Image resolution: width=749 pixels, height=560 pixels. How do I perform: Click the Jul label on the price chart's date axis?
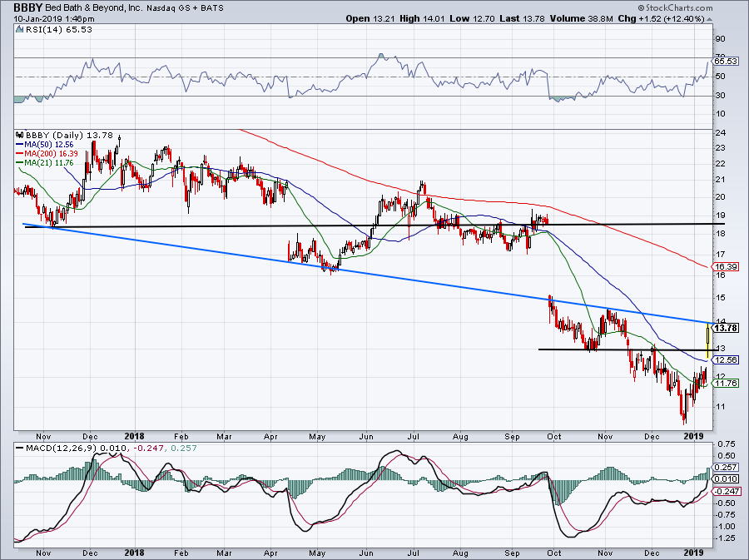click(x=413, y=437)
